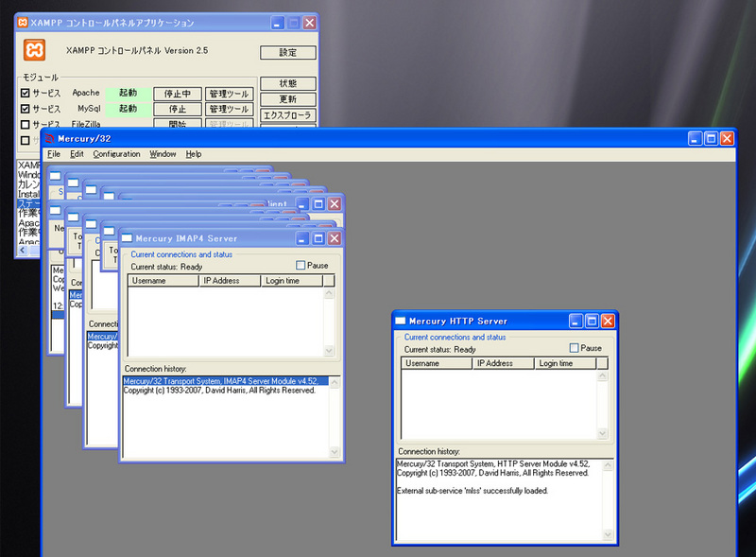The height and width of the screenshot is (557, 756).
Task: Open the Edit menu in Mercury/32
Action: click(x=77, y=154)
